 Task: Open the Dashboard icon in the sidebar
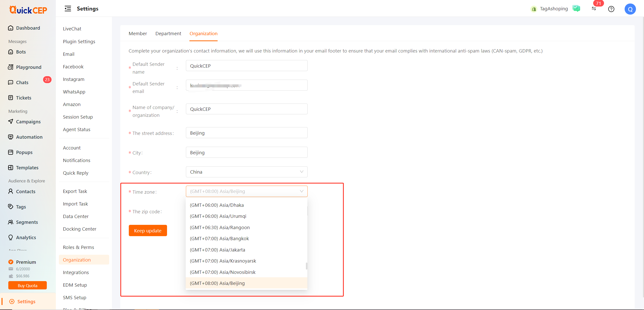click(x=11, y=28)
